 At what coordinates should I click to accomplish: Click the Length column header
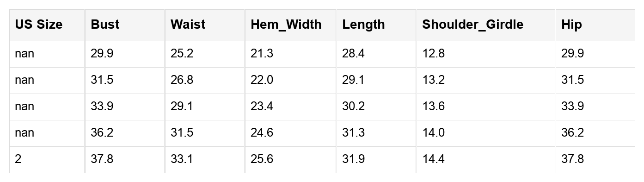[x=376, y=25]
